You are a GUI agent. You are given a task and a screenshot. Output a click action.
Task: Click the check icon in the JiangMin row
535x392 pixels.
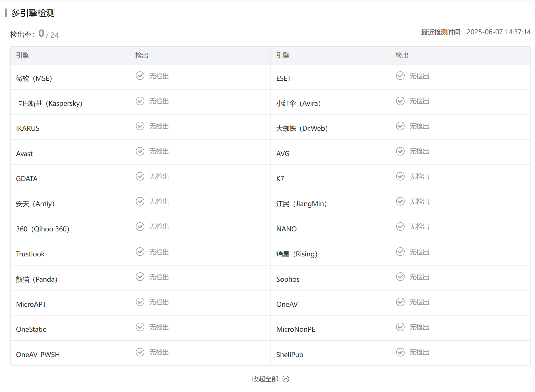pyautogui.click(x=400, y=201)
